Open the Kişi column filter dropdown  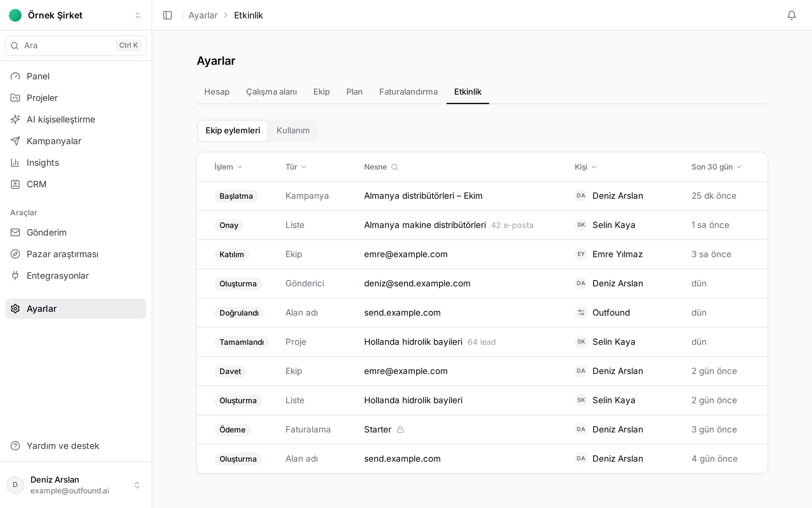(x=586, y=167)
